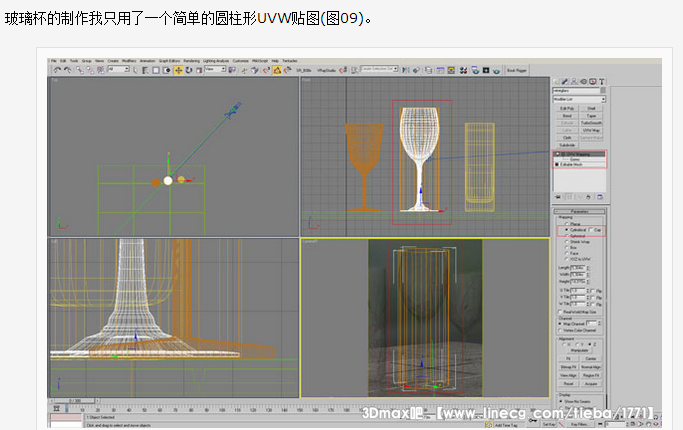Image resolution: width=683 pixels, height=430 pixels.
Task: Select the Face mapping radio button
Action: (x=566, y=253)
